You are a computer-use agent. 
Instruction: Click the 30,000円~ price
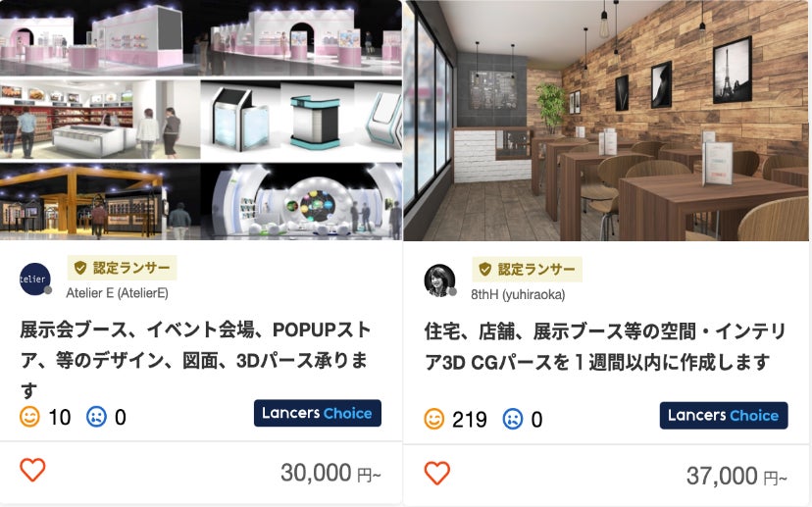pos(330,473)
